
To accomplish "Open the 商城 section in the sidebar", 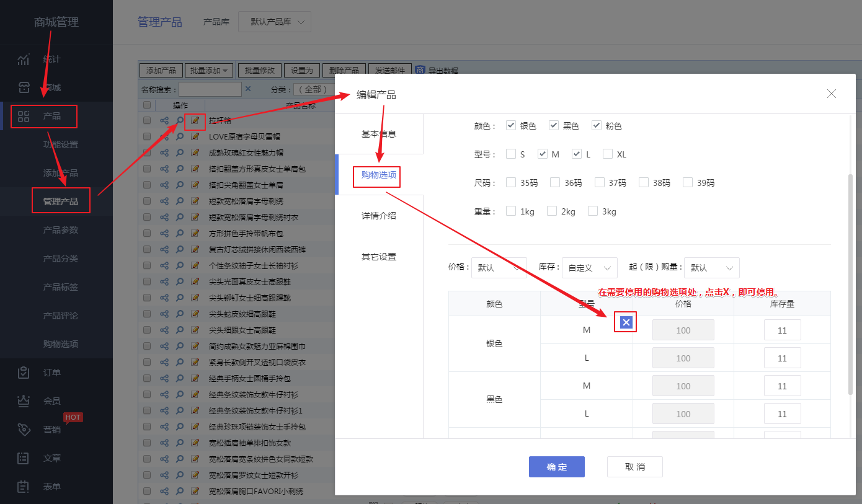I will click(52, 87).
